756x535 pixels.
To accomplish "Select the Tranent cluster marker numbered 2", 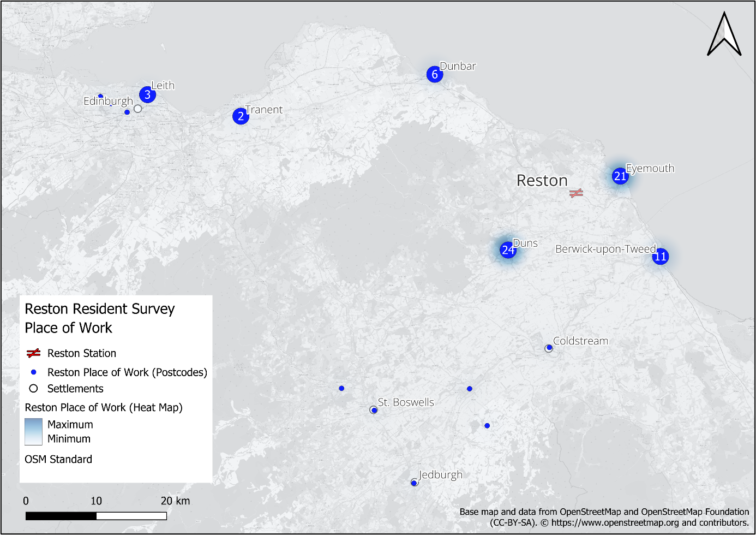I will [x=241, y=116].
